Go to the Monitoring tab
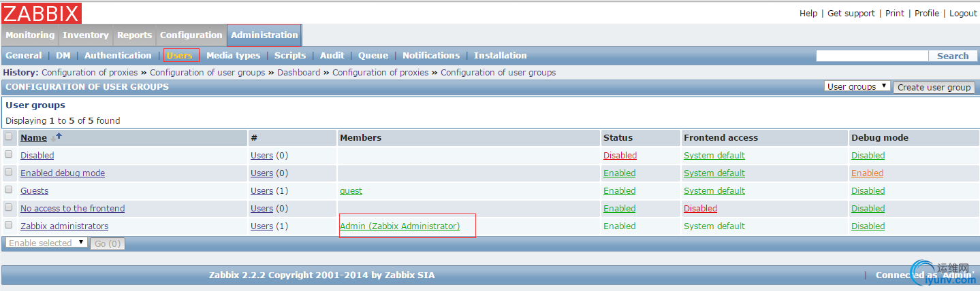 click(30, 35)
